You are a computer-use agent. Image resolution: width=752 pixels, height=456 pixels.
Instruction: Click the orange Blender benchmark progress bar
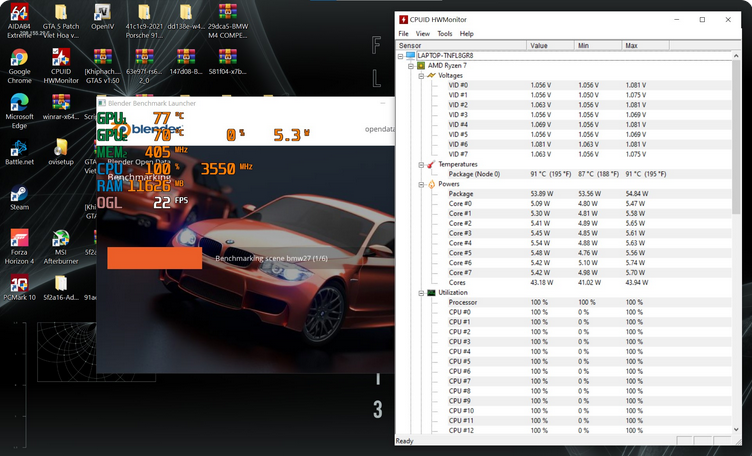click(x=154, y=258)
